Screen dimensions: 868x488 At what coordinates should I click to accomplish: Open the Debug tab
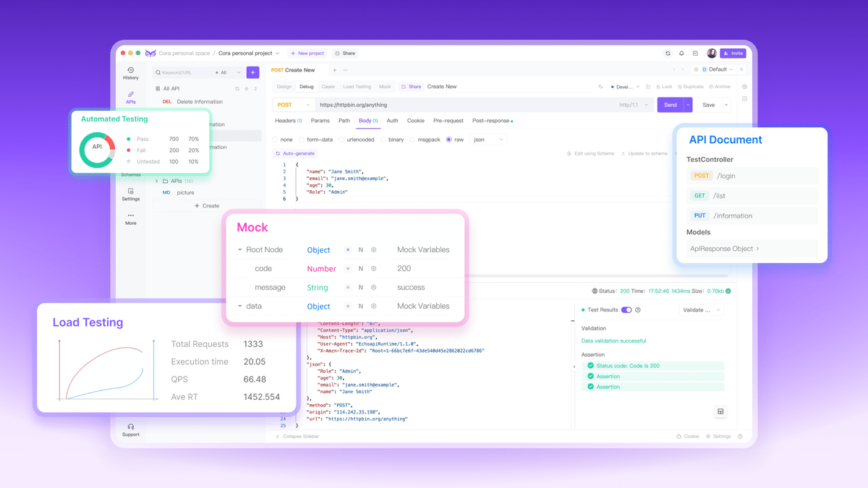tap(306, 86)
